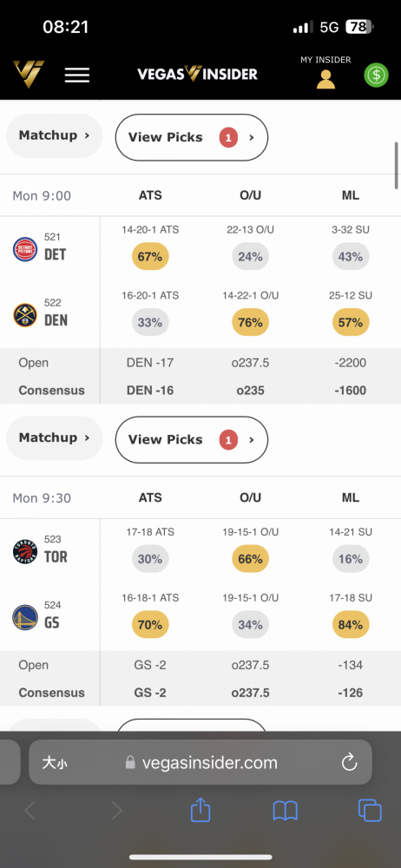This screenshot has width=401, height=868.
Task: Tap the Toronto Raptors team logo
Action: (x=25, y=551)
